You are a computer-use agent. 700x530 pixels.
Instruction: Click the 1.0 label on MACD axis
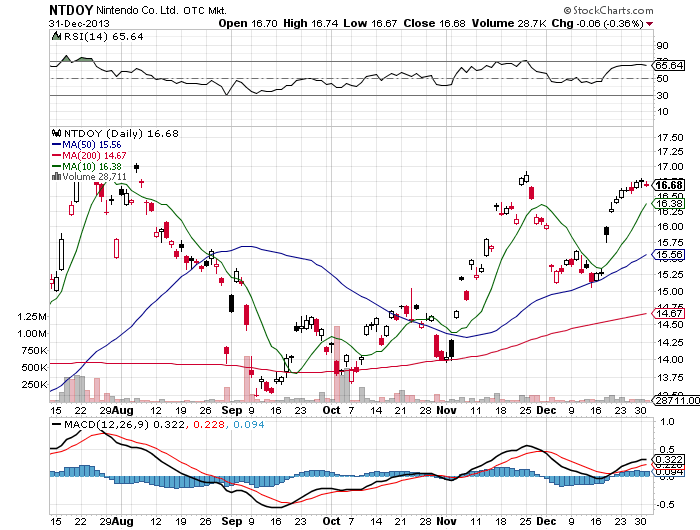(x=667, y=421)
